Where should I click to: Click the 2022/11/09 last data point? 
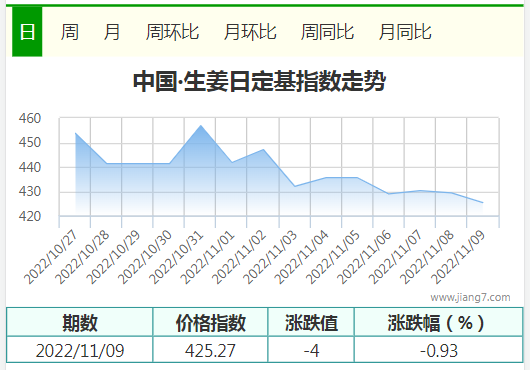(483, 203)
